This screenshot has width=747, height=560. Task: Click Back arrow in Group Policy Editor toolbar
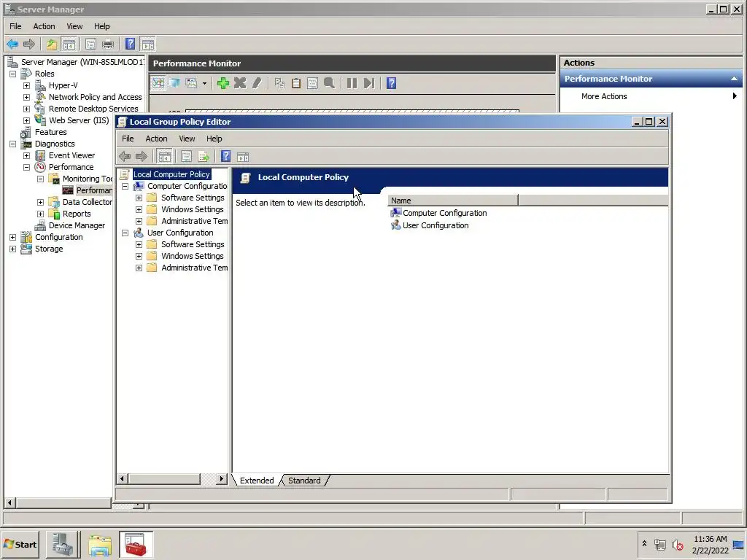(x=125, y=156)
